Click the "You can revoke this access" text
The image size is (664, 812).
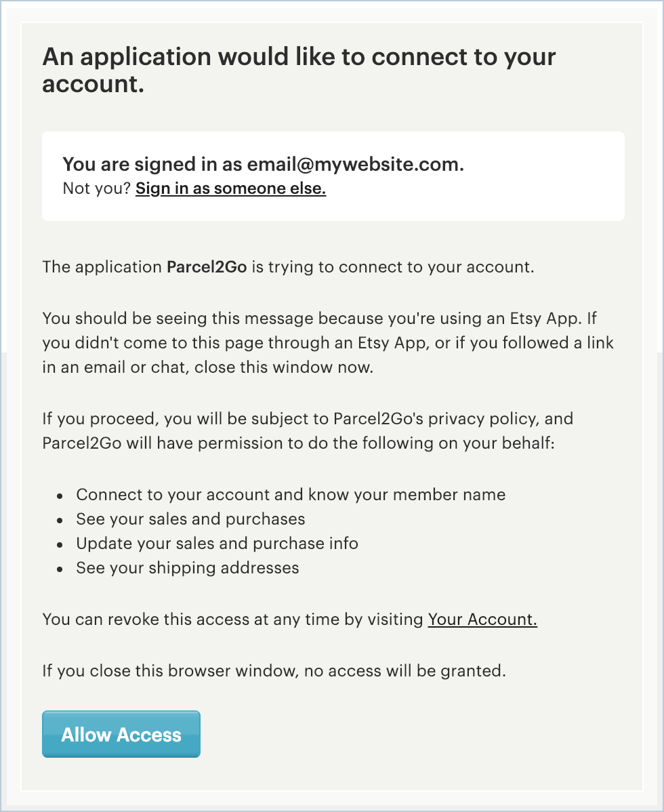(234, 619)
